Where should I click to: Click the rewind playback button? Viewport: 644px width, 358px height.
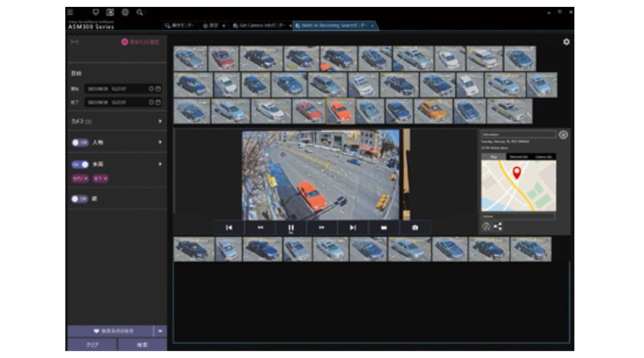coord(260,227)
